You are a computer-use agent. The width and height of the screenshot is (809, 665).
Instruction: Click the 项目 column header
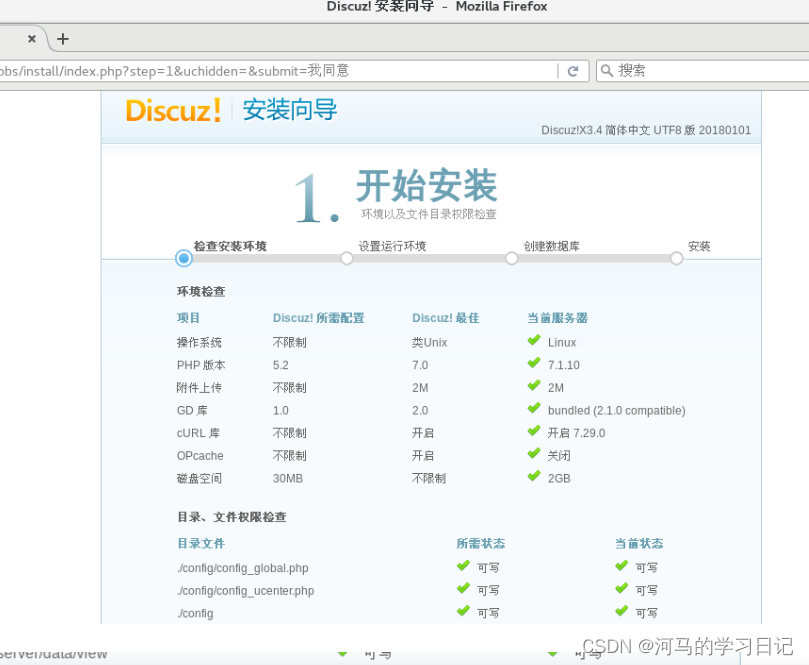tap(188, 318)
